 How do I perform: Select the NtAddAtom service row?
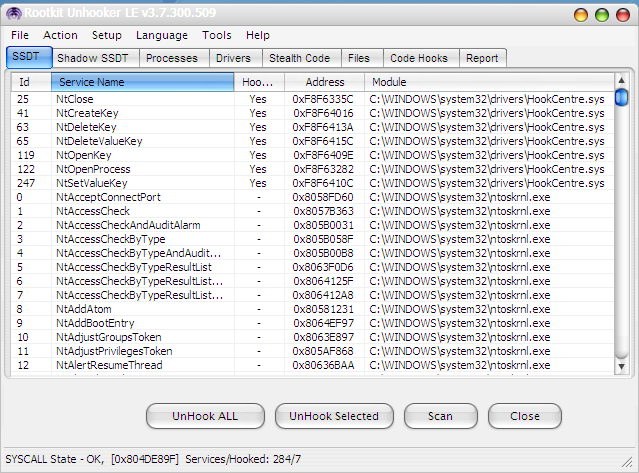click(x=312, y=309)
